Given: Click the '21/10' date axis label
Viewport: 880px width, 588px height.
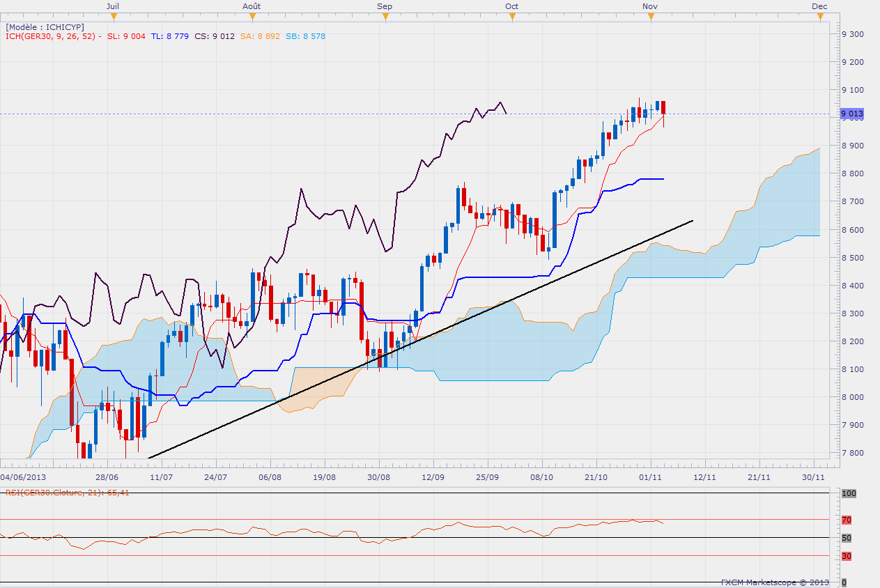Looking at the screenshot, I should (x=596, y=477).
